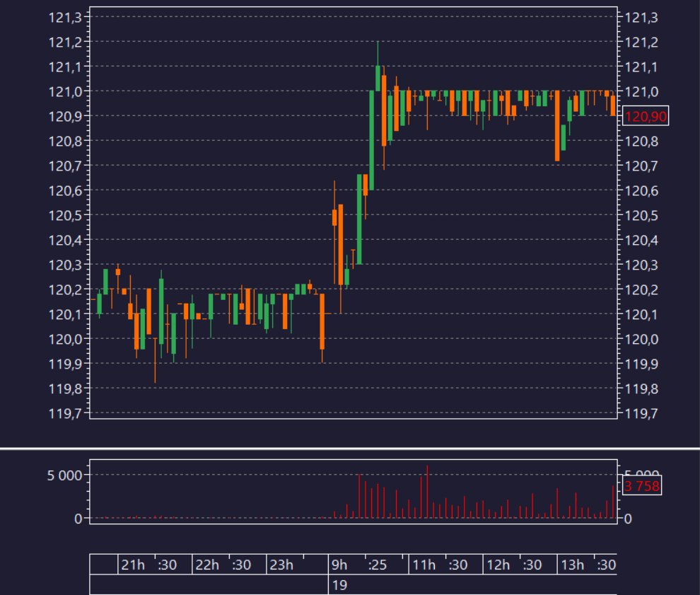This screenshot has width=700, height=595.
Task: Click the left axis 120,5 price label
Action: (65, 215)
